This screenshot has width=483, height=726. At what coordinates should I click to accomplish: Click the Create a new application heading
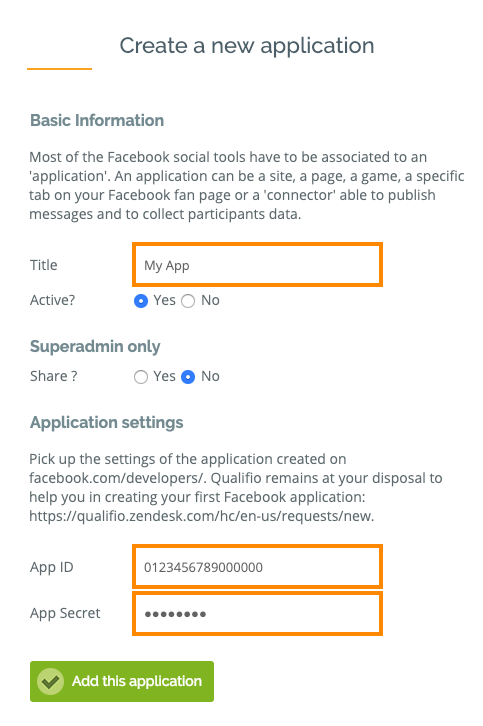(x=247, y=46)
